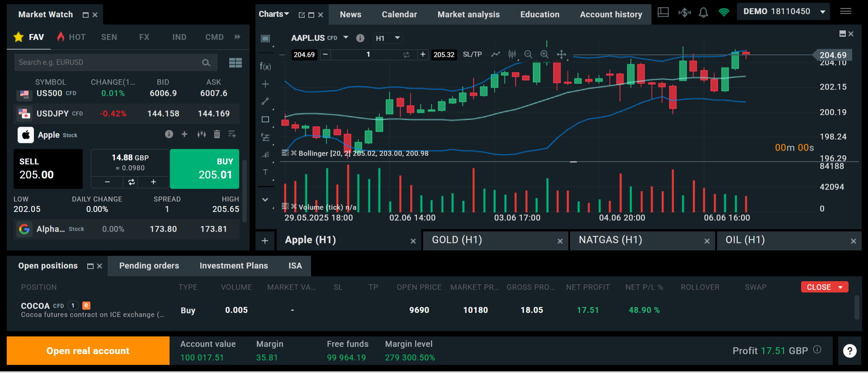This screenshot has width=868, height=373.
Task: Open the H1 timeframe dropdown
Action: [x=388, y=38]
